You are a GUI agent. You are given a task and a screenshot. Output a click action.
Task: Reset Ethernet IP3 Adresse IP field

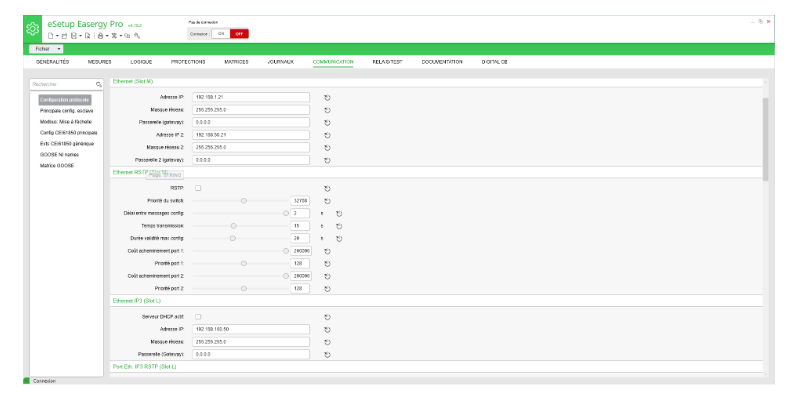327,329
